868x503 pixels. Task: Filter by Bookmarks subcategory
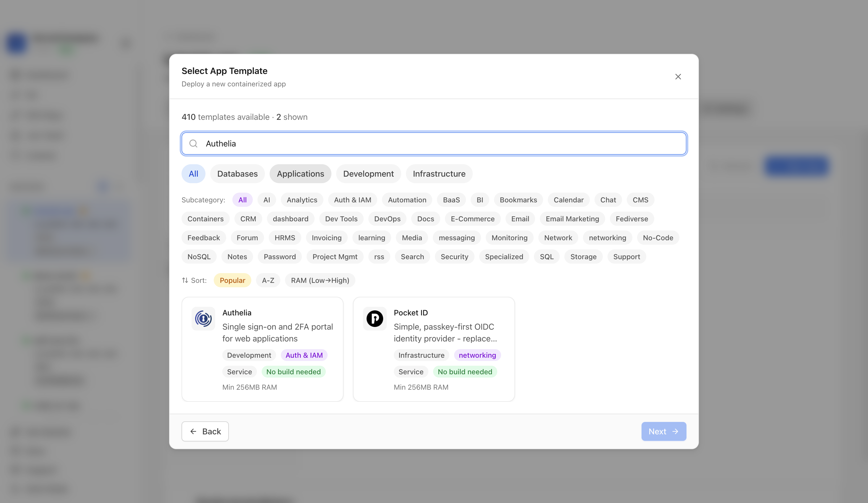(518, 200)
